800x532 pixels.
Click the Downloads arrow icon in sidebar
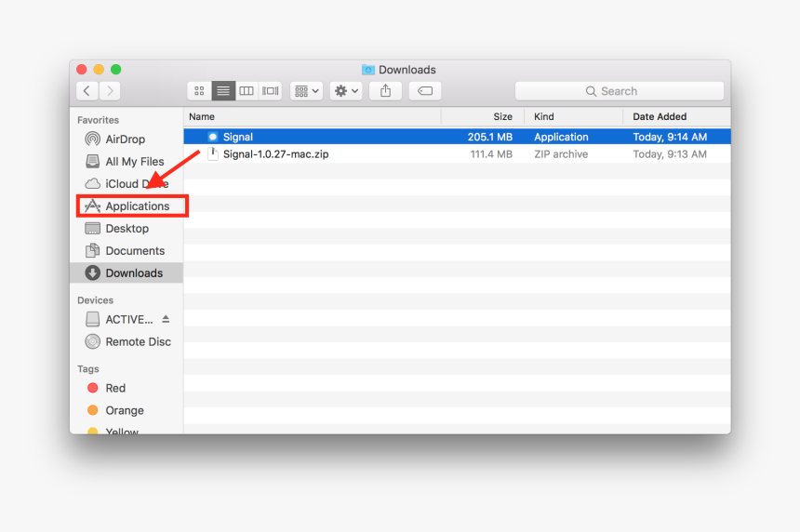point(92,273)
